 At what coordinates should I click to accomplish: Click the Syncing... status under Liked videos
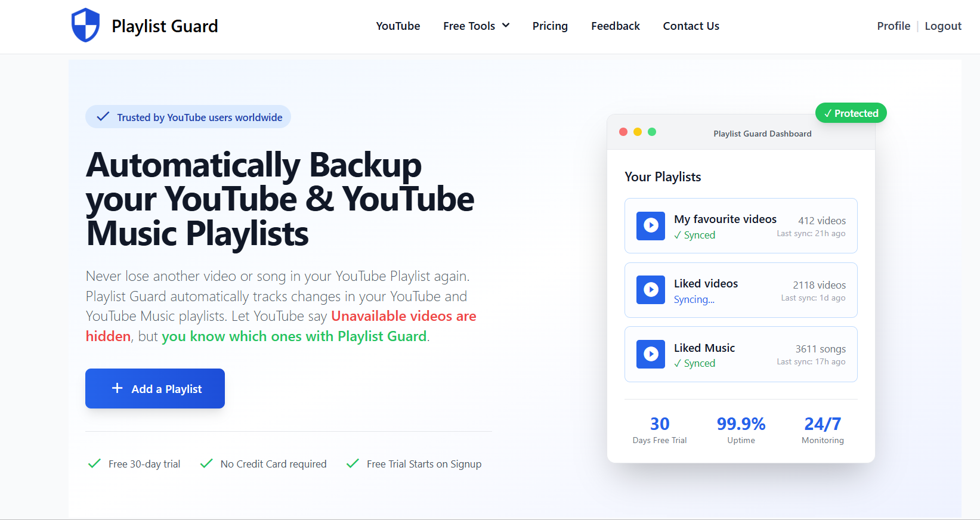pos(694,299)
